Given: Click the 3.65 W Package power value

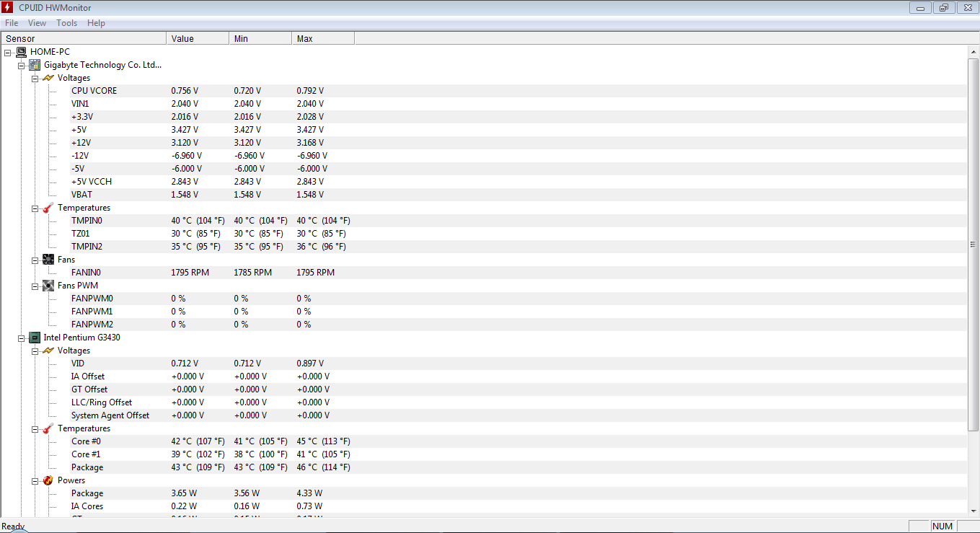Looking at the screenshot, I should [183, 493].
